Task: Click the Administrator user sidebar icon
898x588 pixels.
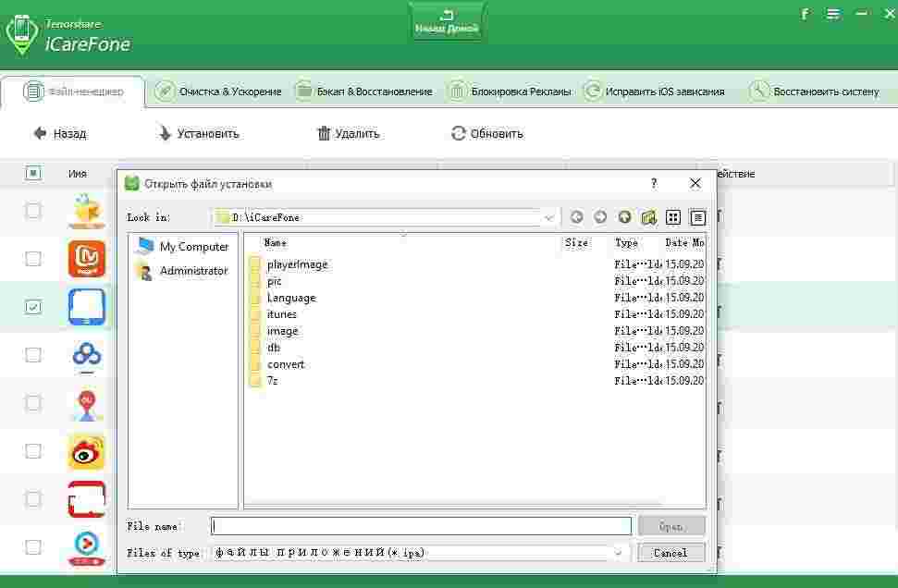Action: click(x=145, y=271)
